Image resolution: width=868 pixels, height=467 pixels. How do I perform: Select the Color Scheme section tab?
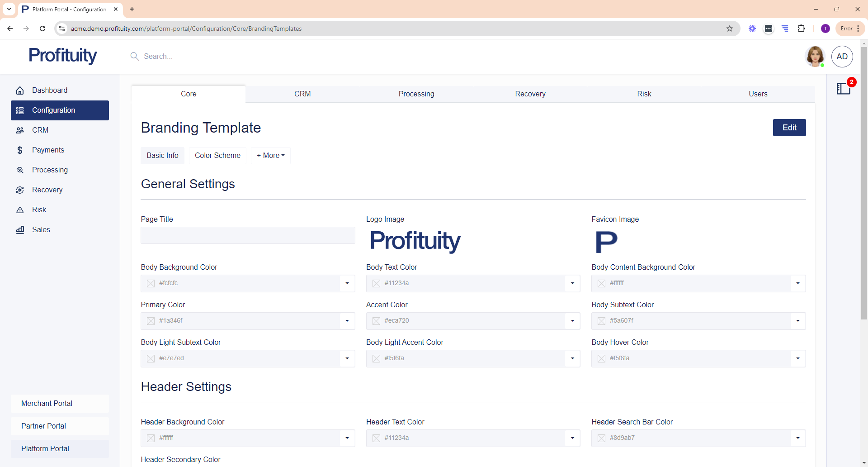click(217, 156)
